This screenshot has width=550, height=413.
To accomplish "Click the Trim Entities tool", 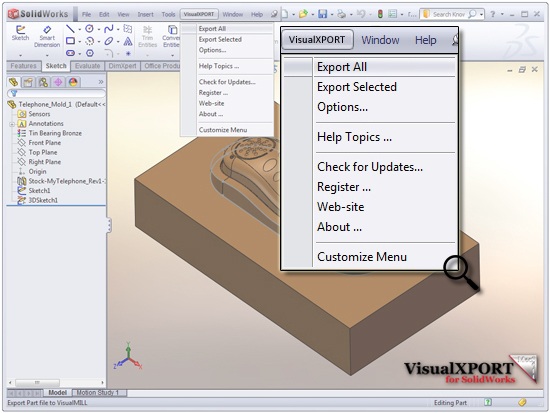I will [x=147, y=36].
